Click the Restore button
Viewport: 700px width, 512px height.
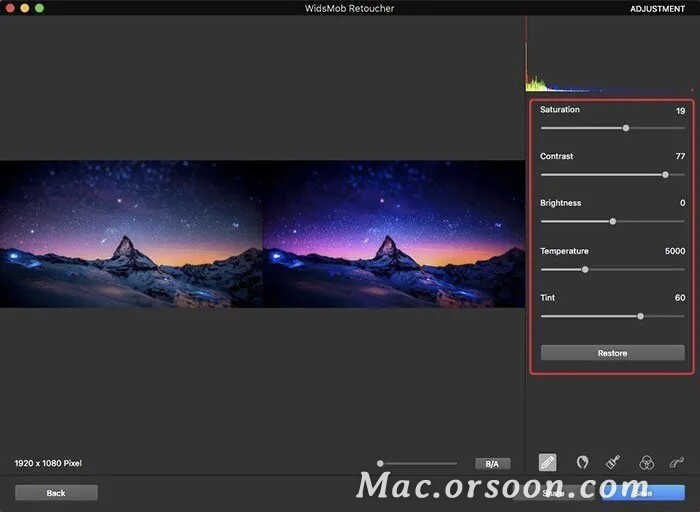[612, 353]
